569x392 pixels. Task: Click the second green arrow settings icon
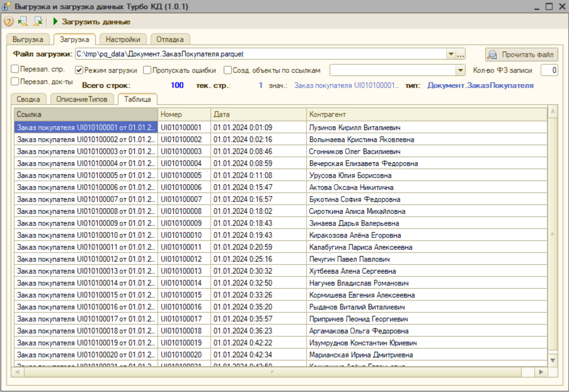coord(38,21)
